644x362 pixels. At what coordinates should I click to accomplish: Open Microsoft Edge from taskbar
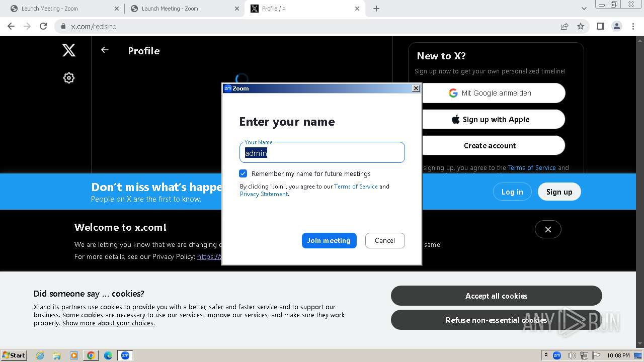[x=108, y=355]
